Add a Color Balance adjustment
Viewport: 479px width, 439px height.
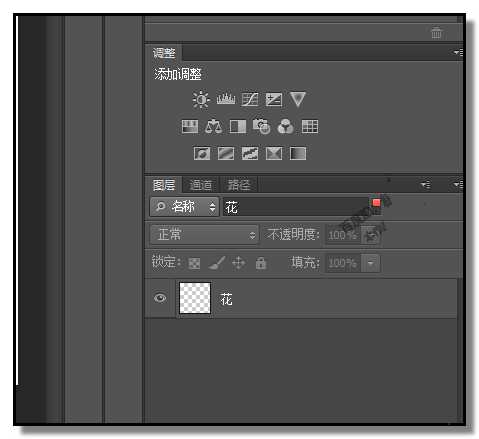[213, 127]
